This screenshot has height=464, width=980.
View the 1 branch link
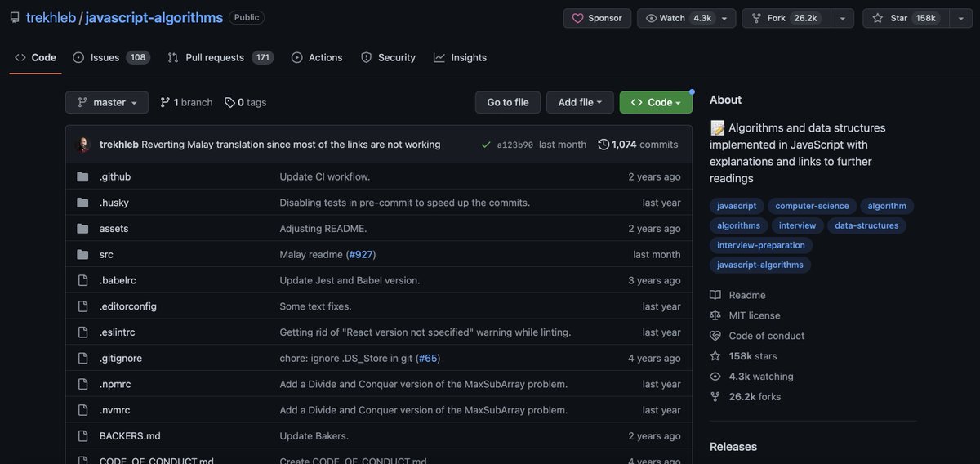click(x=186, y=102)
